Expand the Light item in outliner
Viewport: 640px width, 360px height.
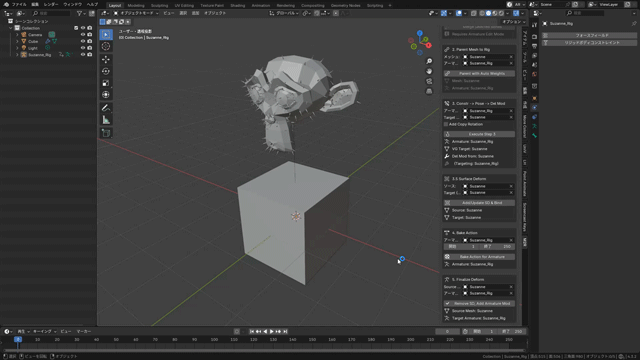17,48
